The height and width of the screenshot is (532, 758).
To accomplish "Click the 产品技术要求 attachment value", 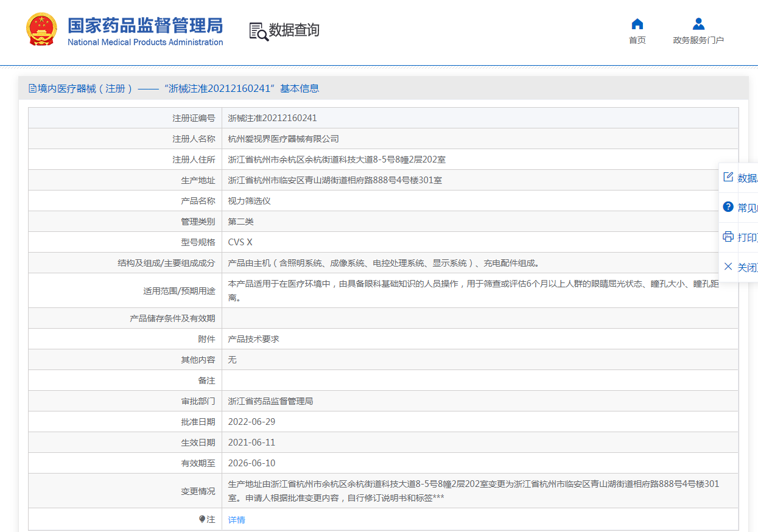I will [253, 339].
